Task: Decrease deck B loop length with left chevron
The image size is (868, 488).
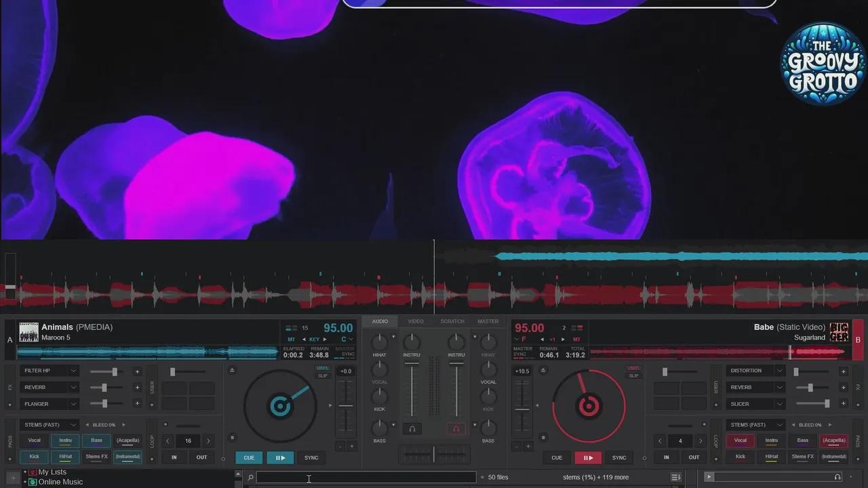Action: (660, 441)
